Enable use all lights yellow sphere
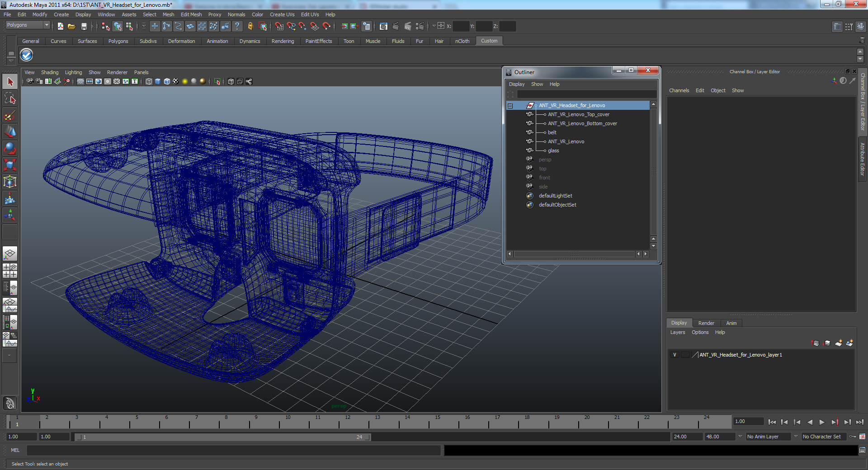The width and height of the screenshot is (868, 470). [x=185, y=81]
